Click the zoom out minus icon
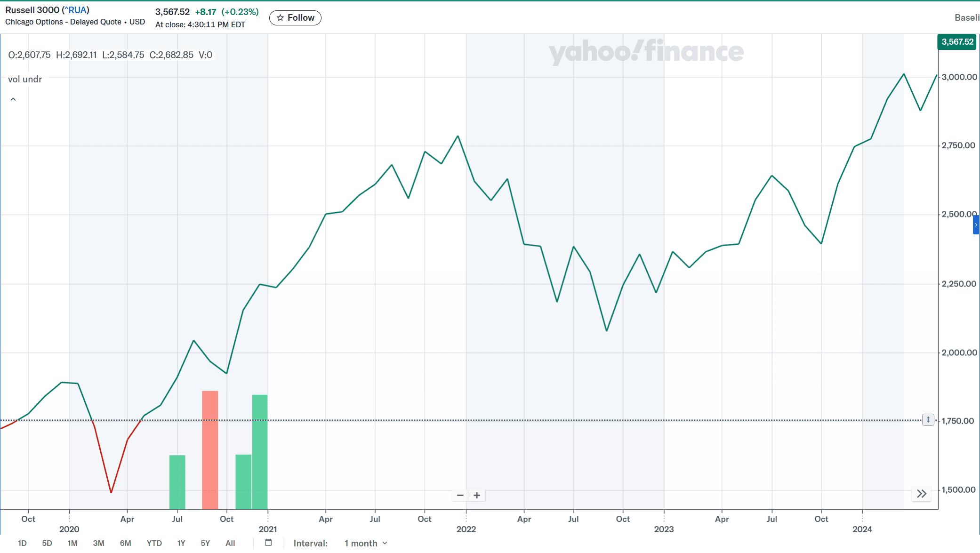Image resolution: width=980 pixels, height=553 pixels. [460, 495]
